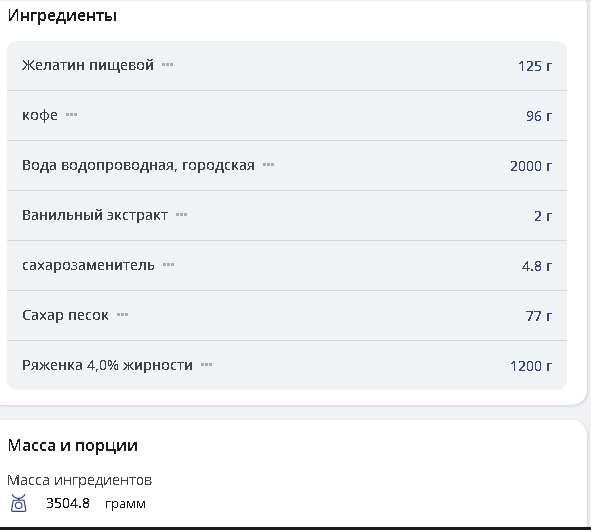This screenshot has width=591, height=530.
Task: Open options dots next to Желатин пищевой
Action: coord(167,65)
